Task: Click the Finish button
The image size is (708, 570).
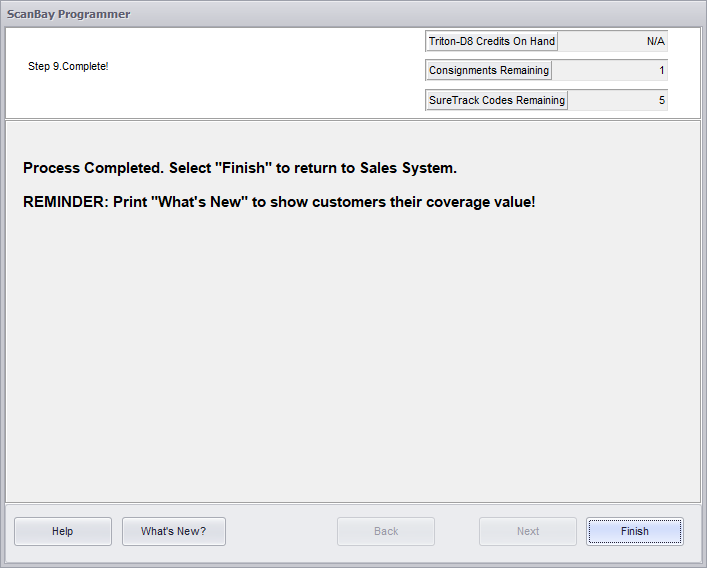Action: click(x=634, y=531)
